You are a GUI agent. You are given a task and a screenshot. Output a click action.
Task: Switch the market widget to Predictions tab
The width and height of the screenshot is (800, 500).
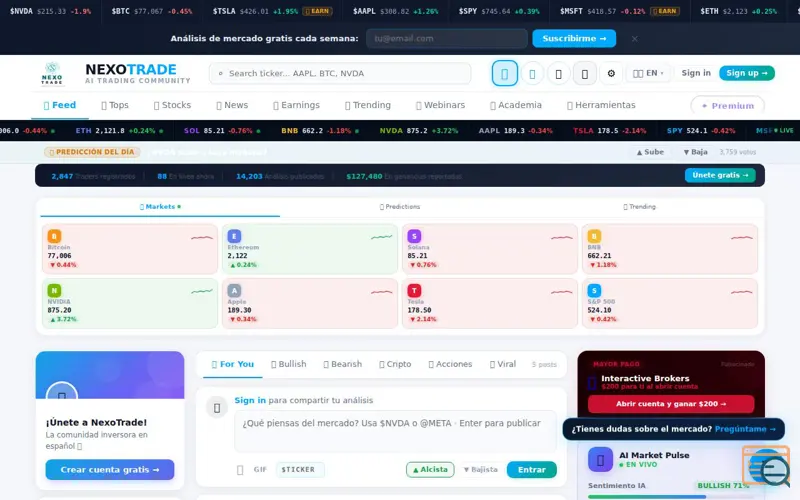pyautogui.click(x=400, y=207)
